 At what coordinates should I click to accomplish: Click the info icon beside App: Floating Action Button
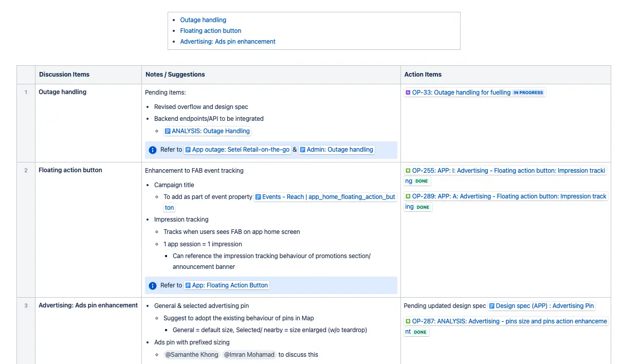153,286
